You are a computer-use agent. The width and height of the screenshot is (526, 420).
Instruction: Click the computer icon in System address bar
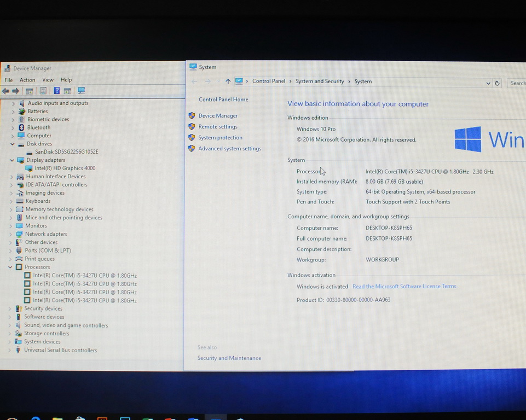[239, 81]
